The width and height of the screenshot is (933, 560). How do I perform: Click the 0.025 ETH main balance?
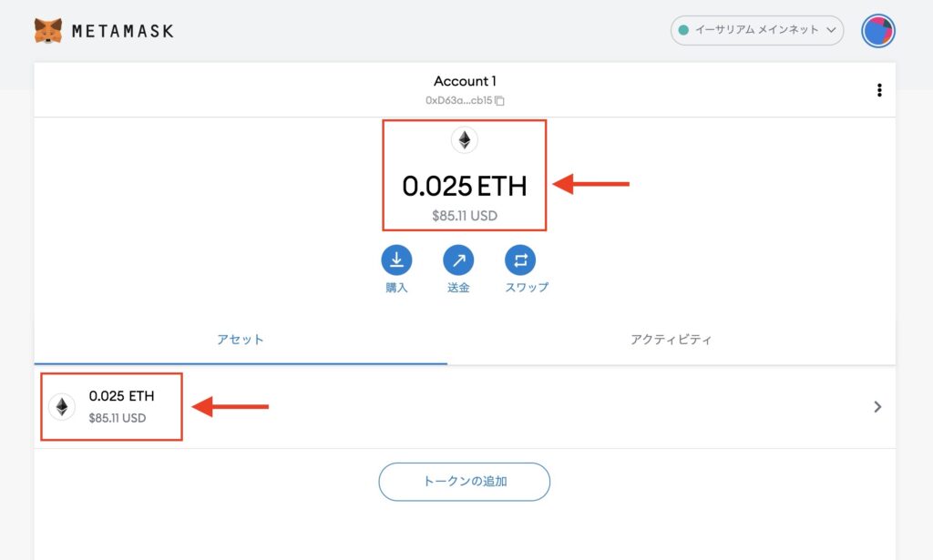pyautogui.click(x=464, y=186)
